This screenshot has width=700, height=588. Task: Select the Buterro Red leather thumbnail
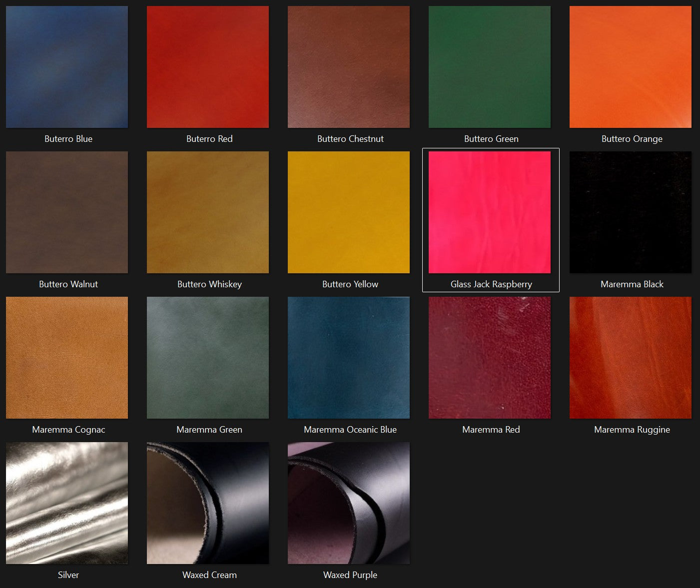tap(208, 67)
